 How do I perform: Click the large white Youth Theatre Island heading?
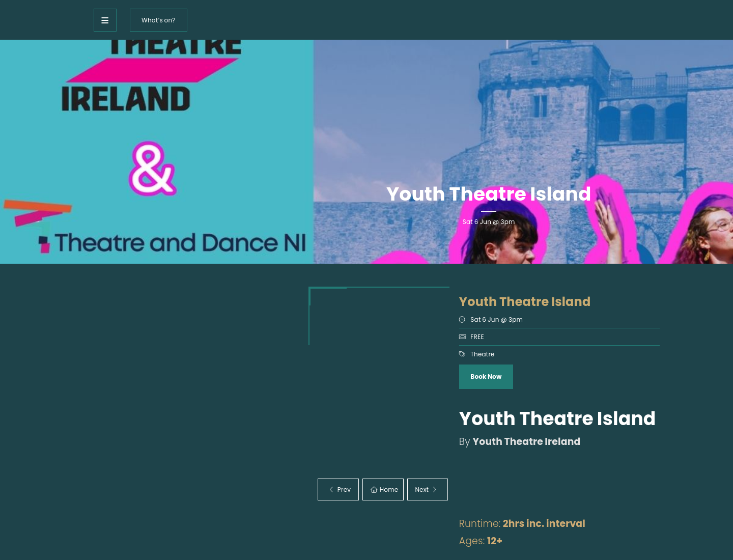[x=557, y=418]
